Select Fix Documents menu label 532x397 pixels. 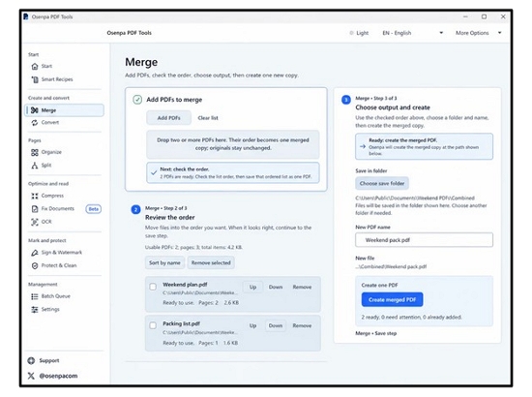pyautogui.click(x=58, y=209)
